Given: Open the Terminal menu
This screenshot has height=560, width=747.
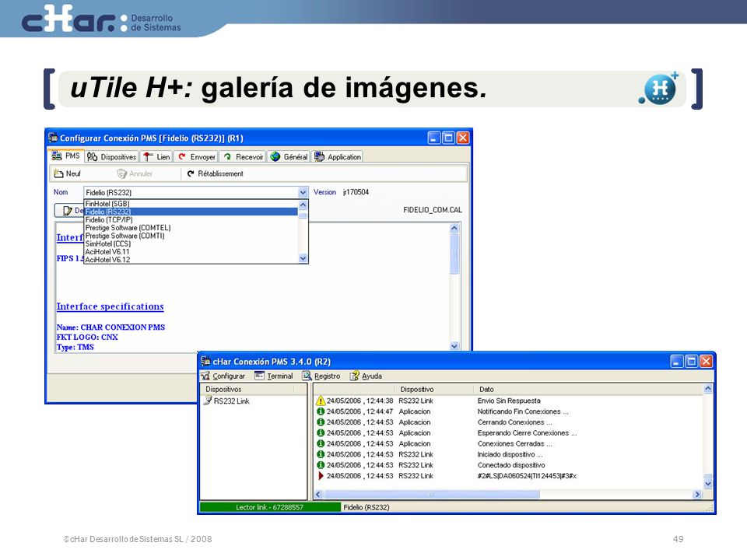Looking at the screenshot, I should tap(274, 376).
